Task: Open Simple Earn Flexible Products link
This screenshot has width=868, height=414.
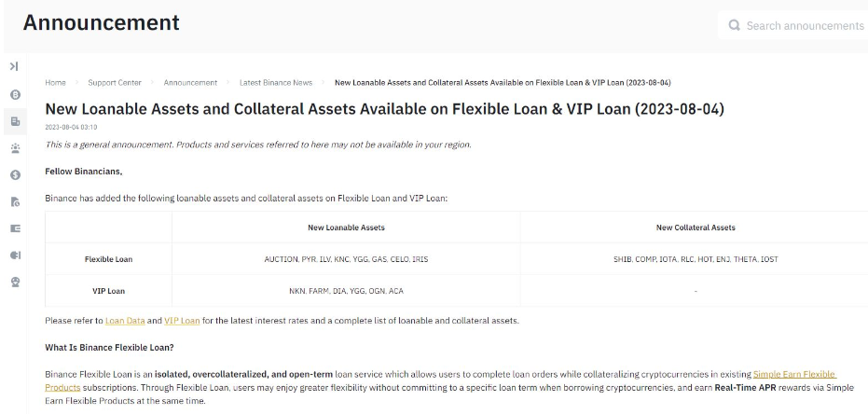Action: (x=793, y=374)
